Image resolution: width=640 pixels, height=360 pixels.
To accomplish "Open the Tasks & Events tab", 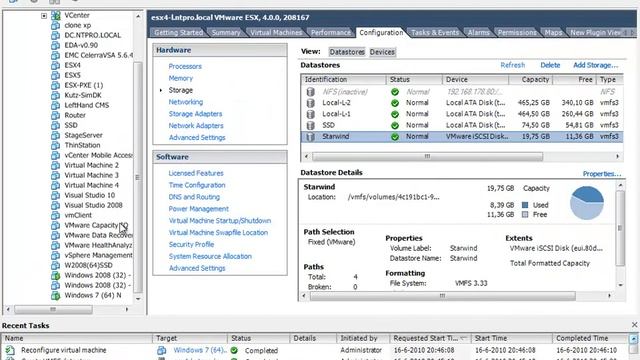I will pos(435,32).
